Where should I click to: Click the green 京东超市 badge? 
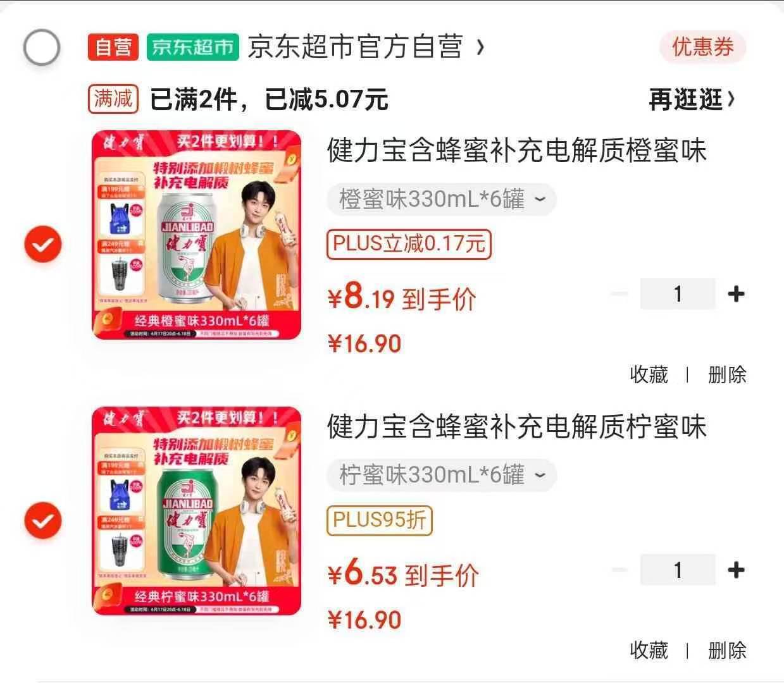(x=193, y=47)
